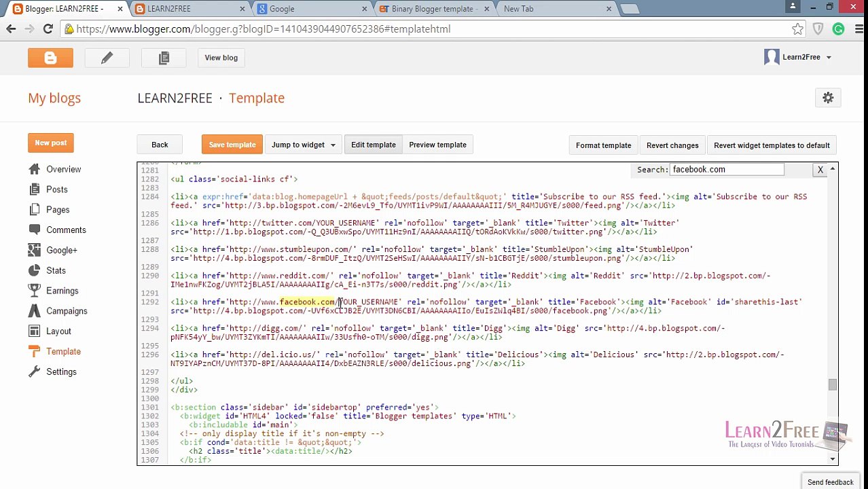Click the code editor scrollbar thumb

point(833,385)
